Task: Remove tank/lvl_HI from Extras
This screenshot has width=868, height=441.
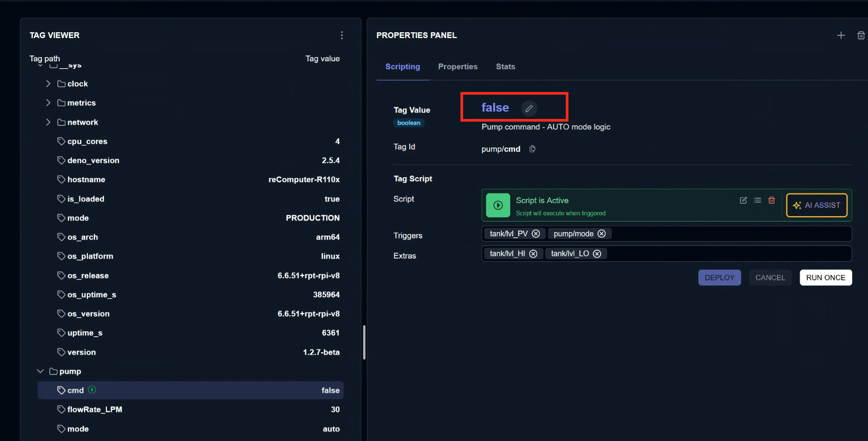Action: point(533,254)
